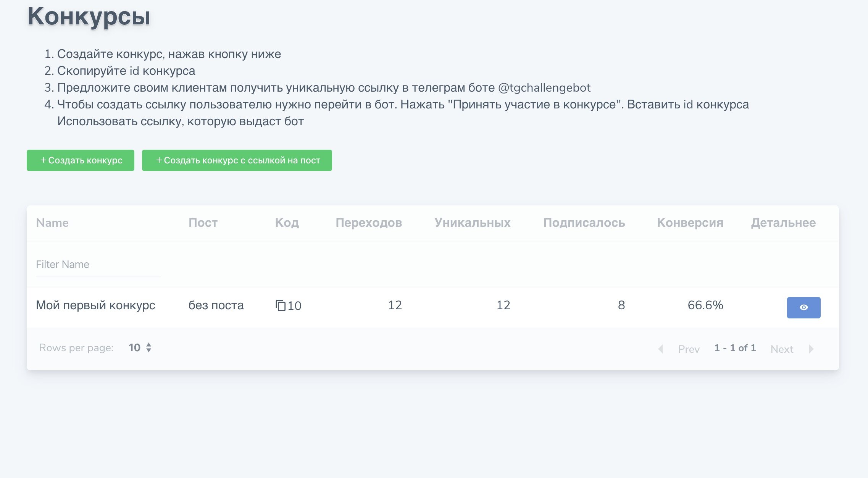Image resolution: width=868 pixels, height=478 pixels.
Task: Click the previous page arrow icon
Action: [x=660, y=349]
